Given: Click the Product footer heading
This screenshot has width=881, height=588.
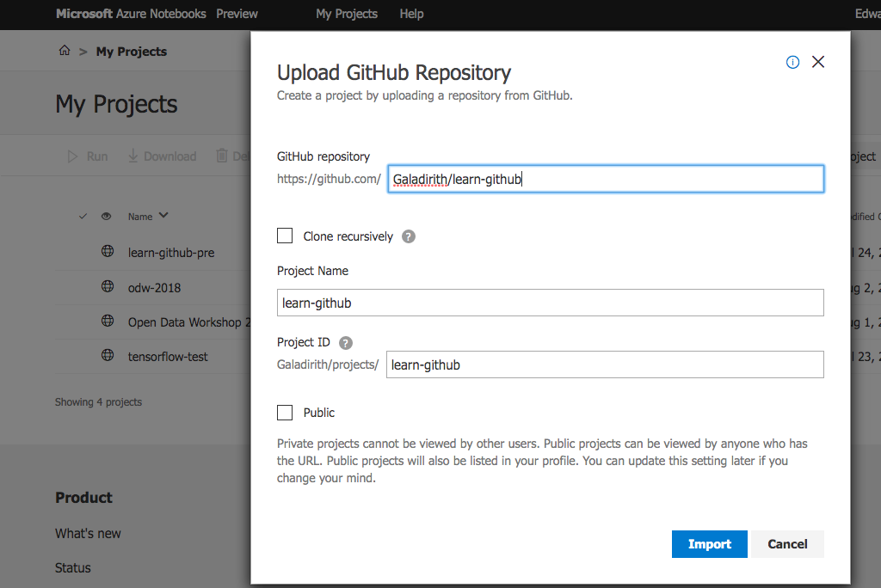Looking at the screenshot, I should click(83, 498).
